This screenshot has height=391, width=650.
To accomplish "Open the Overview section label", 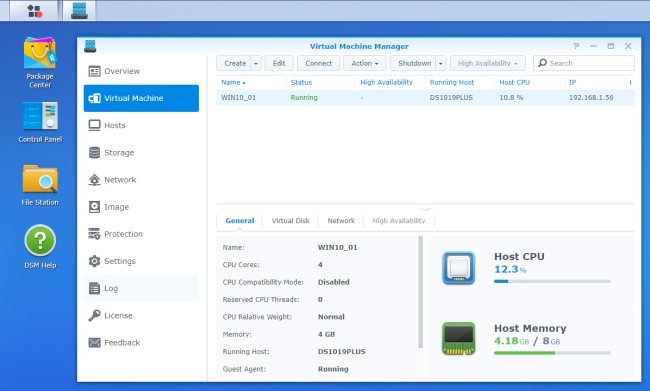I will pos(122,71).
